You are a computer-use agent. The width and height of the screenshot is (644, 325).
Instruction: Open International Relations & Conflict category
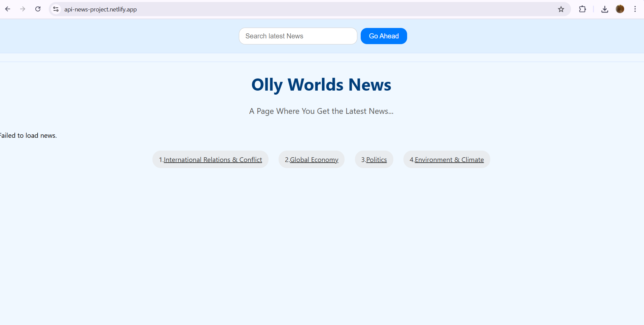pos(213,160)
